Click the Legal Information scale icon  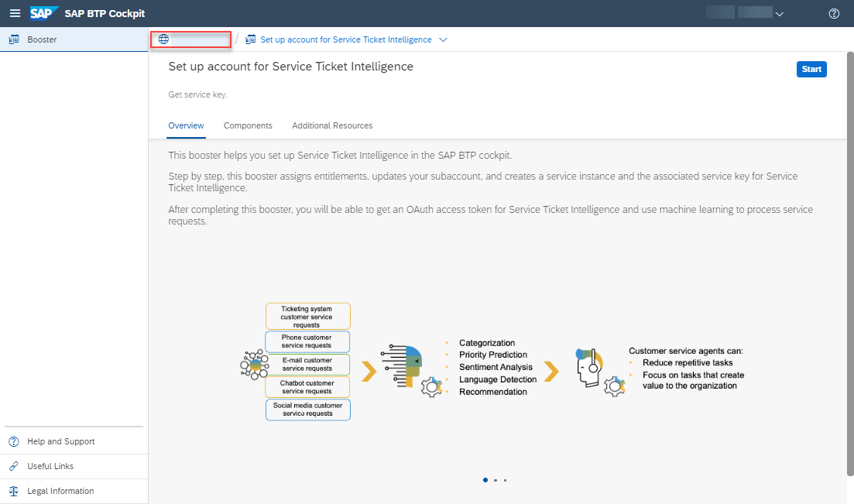[14, 491]
